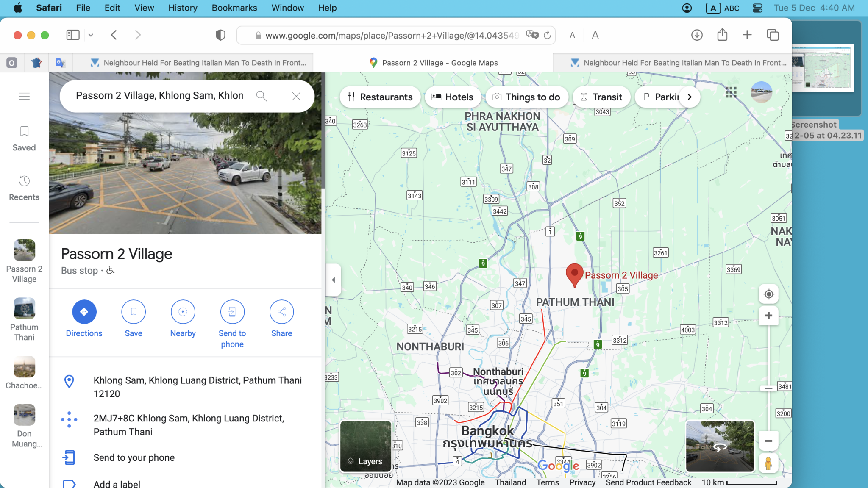868x488 pixels.
Task: Filter map by Restaurants
Action: point(380,97)
